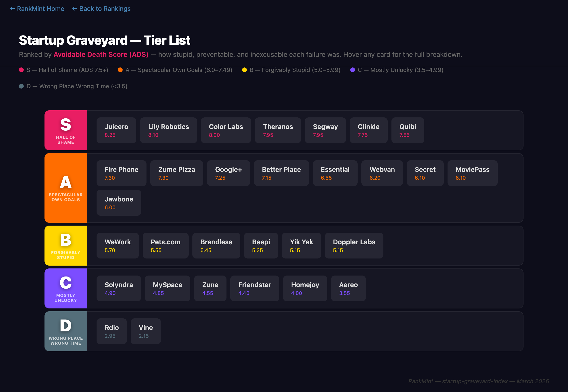
Task: Click the B tier Forgivably Stupid badge
Action: coord(65,245)
